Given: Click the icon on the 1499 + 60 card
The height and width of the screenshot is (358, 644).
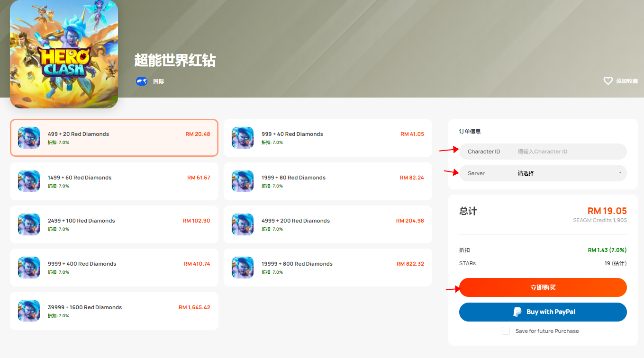Looking at the screenshot, I should [x=29, y=181].
